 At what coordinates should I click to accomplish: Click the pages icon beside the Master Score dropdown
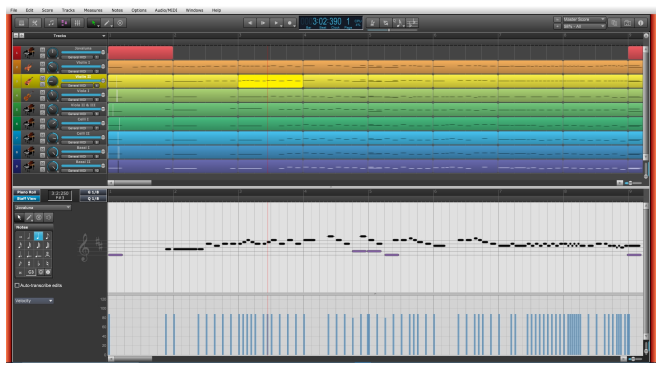pos(614,23)
